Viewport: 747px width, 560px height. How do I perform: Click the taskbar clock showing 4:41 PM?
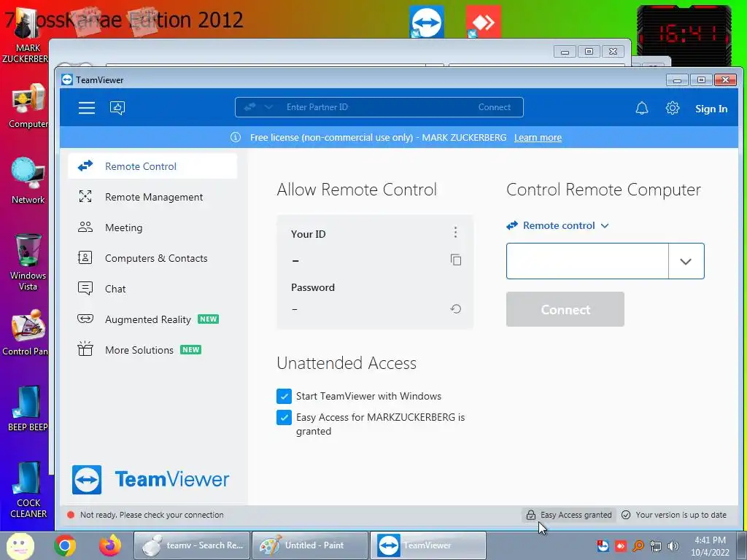[x=710, y=546]
